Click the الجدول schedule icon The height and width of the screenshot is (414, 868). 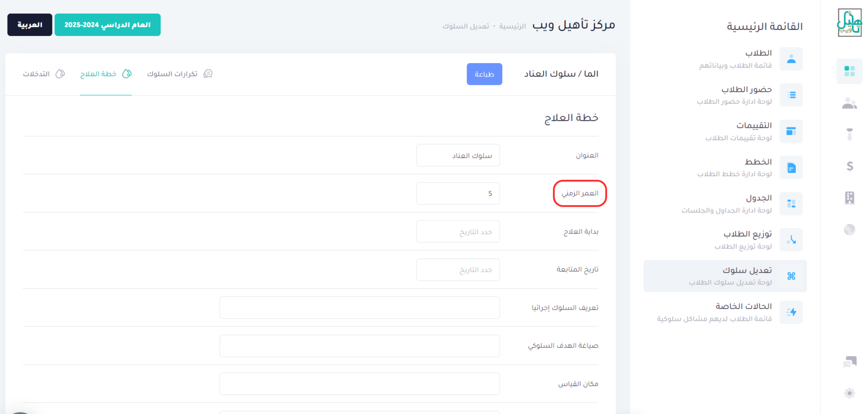click(791, 204)
